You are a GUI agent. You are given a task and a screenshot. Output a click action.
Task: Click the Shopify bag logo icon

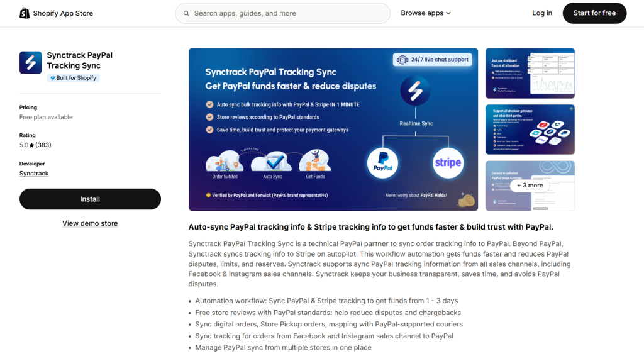(x=25, y=13)
